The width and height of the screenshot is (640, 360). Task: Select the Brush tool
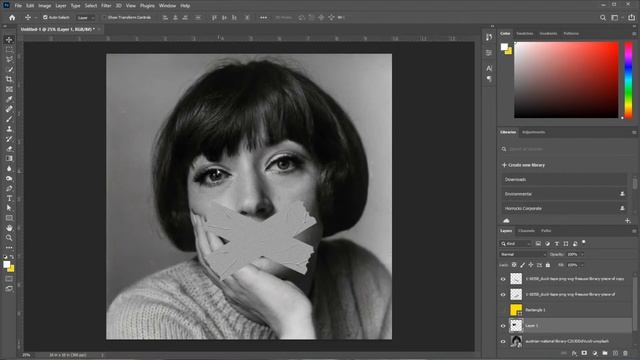9,119
